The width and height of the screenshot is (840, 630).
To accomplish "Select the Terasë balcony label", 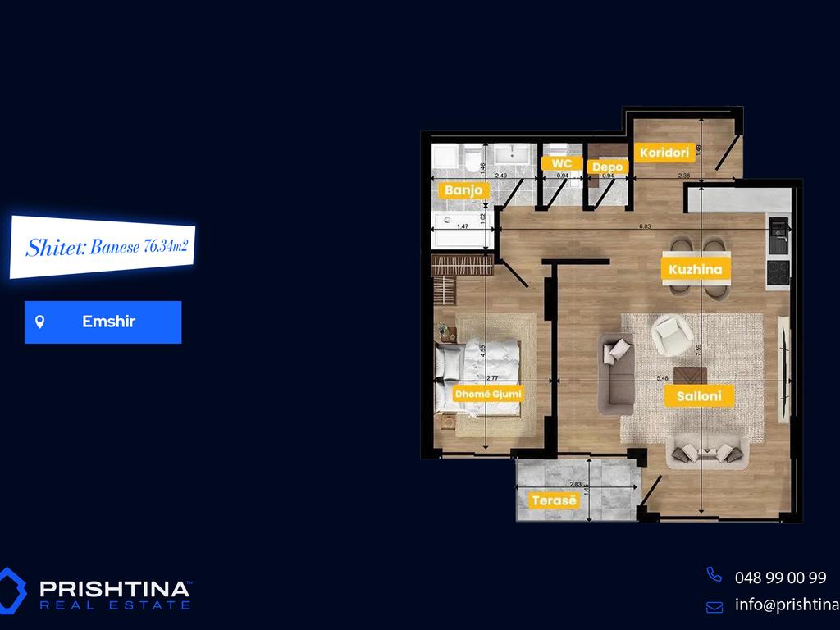I will (x=554, y=500).
